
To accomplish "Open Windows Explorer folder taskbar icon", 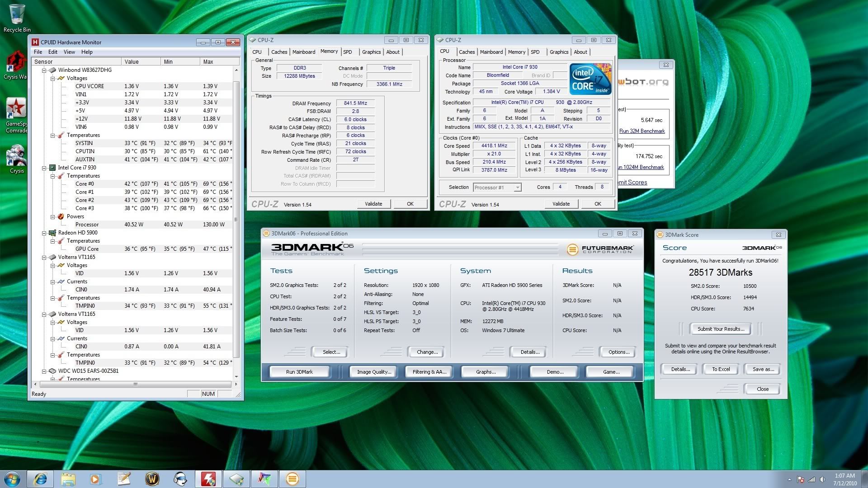I will 68,479.
